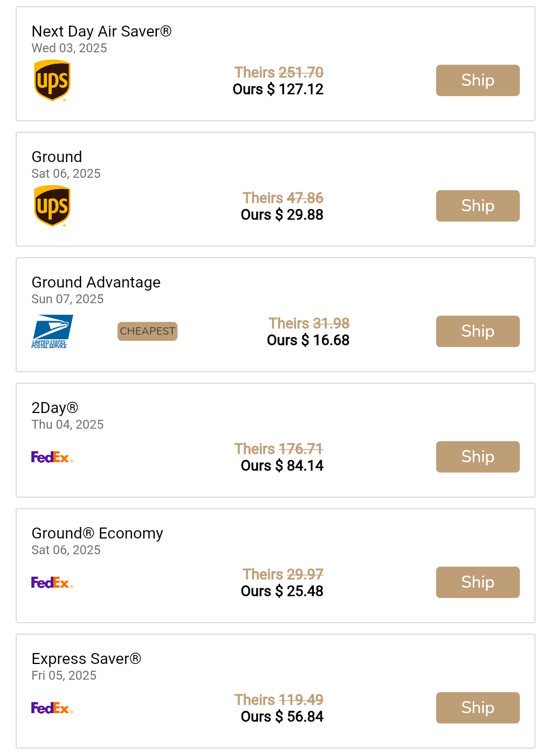Click the FedEx logo on Ground Economy
Image resolution: width=547 pixels, height=756 pixels.
pyautogui.click(x=52, y=582)
